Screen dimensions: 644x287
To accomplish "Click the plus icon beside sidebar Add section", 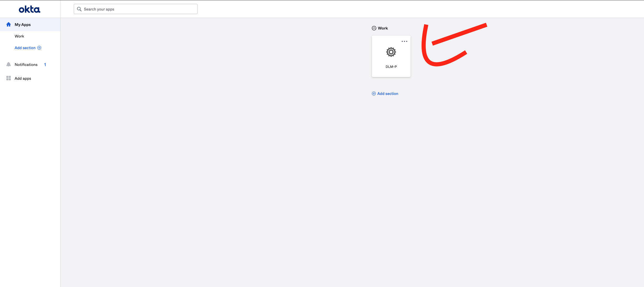I will [39, 47].
